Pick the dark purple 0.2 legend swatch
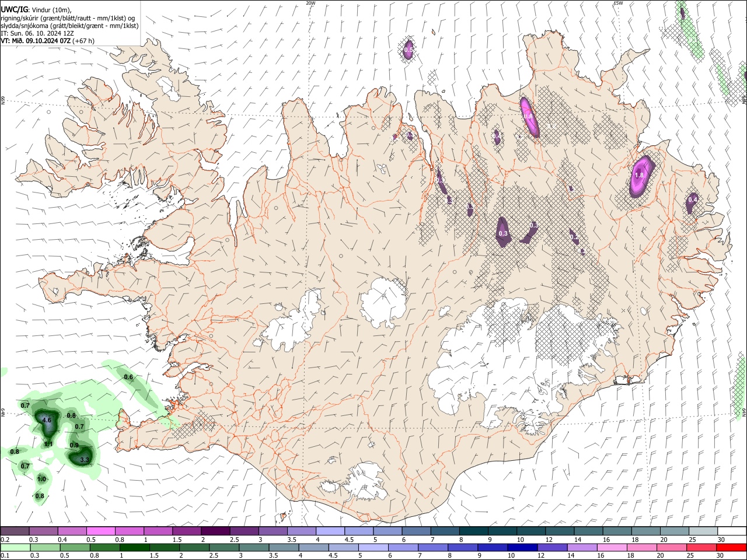This screenshot has height=560, width=747. coord(15,531)
